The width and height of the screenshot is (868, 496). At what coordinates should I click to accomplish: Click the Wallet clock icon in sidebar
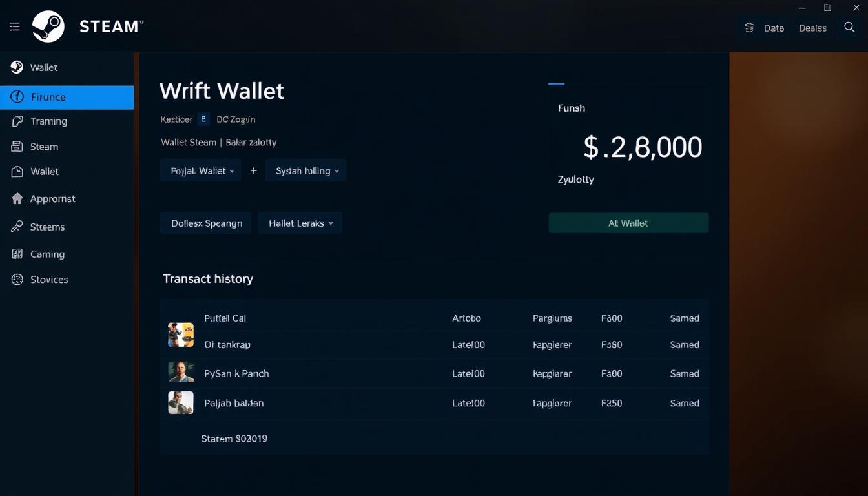coord(45,171)
